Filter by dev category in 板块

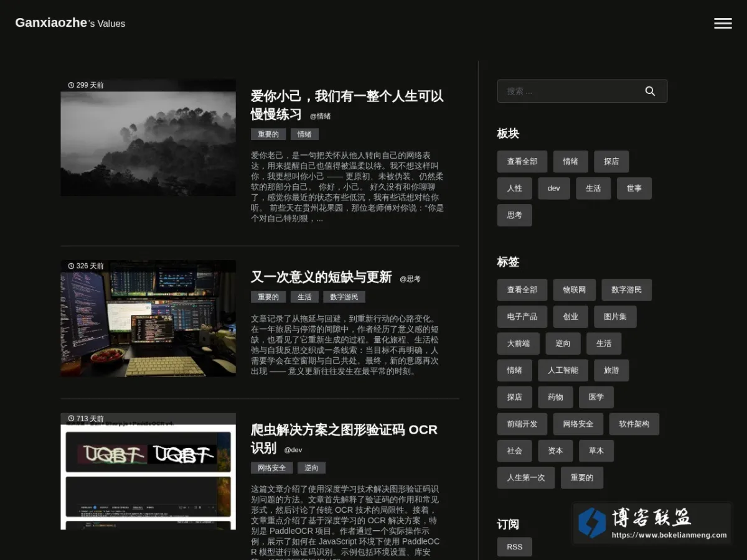coord(554,189)
